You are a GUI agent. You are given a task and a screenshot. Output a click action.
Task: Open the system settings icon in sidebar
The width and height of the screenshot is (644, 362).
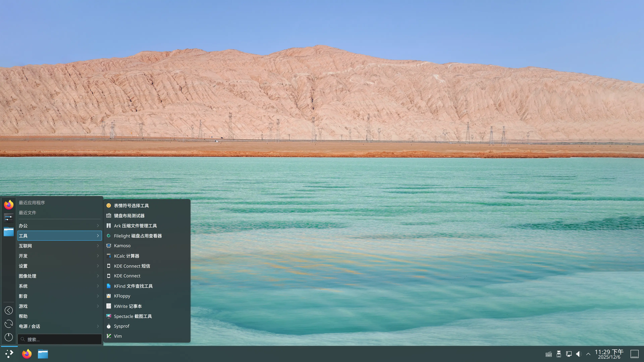[x=9, y=218]
